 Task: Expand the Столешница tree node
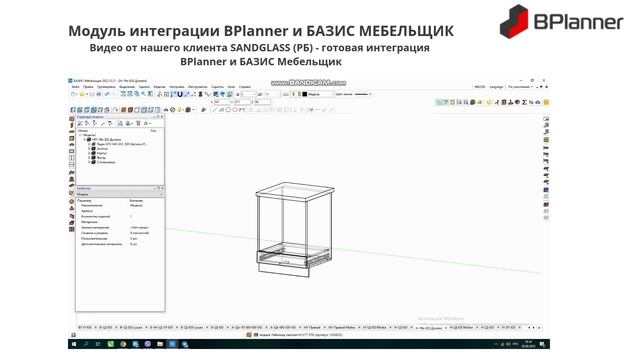pyautogui.click(x=89, y=162)
